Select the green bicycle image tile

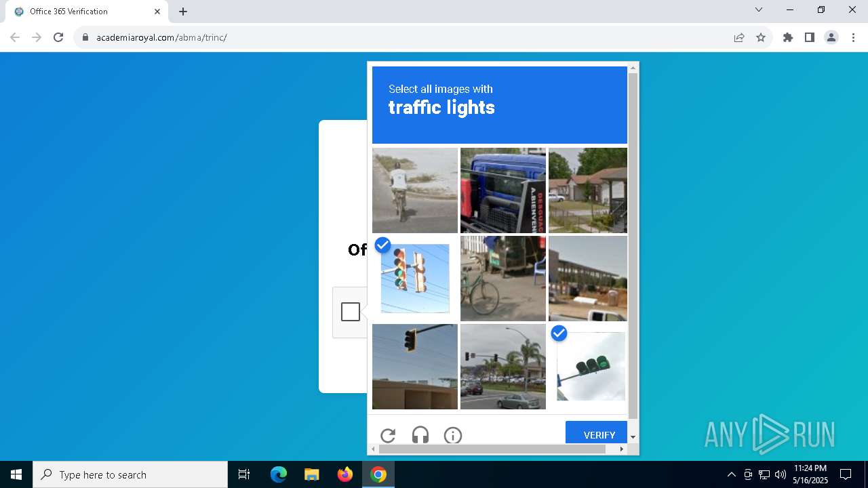coord(503,279)
